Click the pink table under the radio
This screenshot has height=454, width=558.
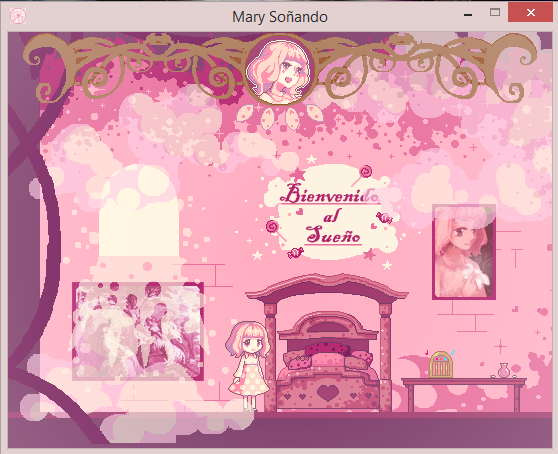(x=464, y=395)
